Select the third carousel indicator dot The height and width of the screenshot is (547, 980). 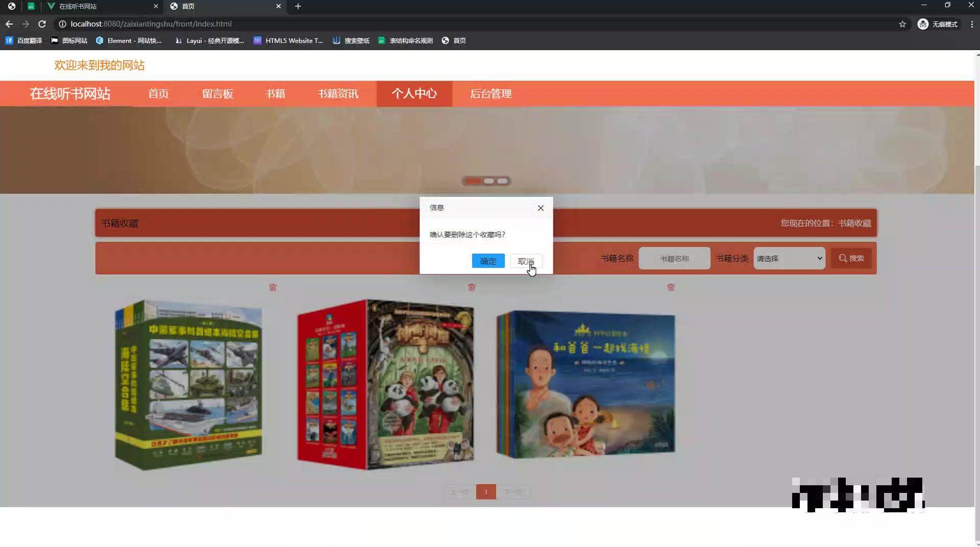pyautogui.click(x=503, y=181)
